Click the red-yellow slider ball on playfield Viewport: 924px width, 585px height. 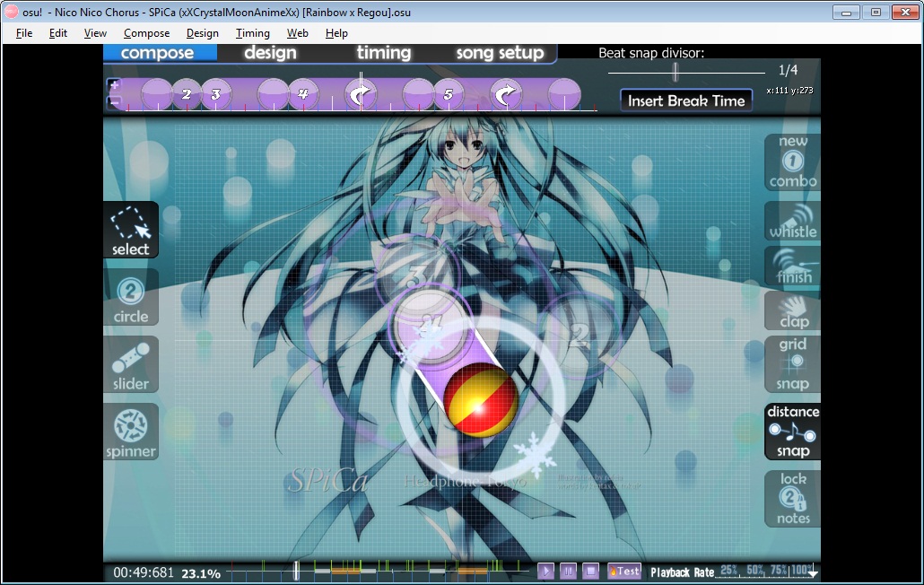click(480, 399)
